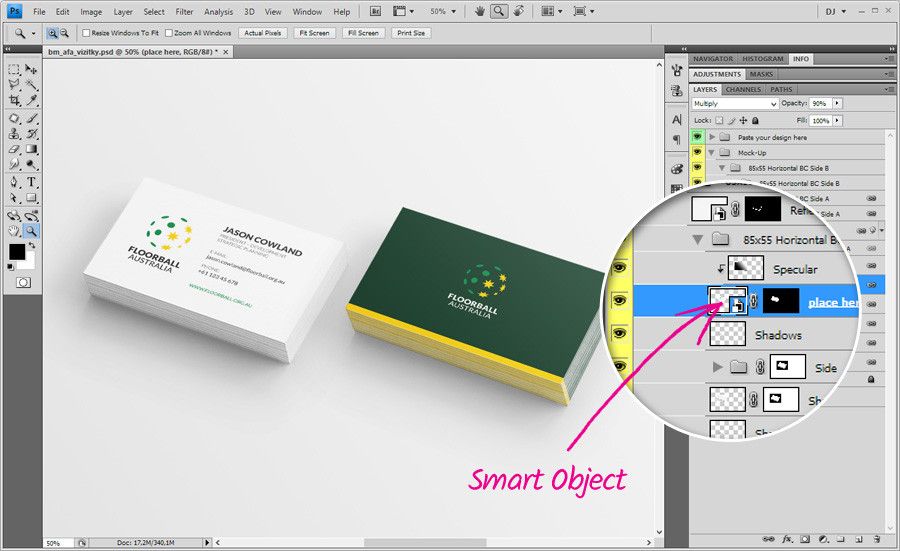Select the Zoom tool in toolbox
Image resolution: width=900 pixels, height=551 pixels.
click(32, 231)
